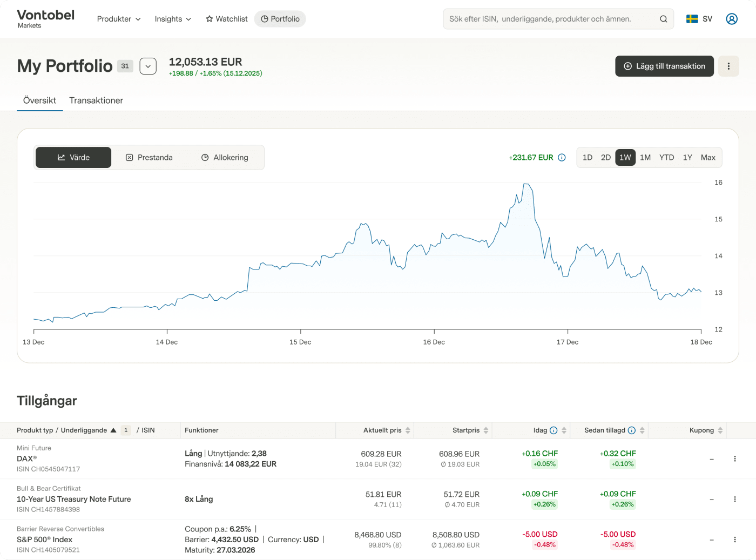756x560 pixels.
Task: Sort by Idag column arrows
Action: (564, 430)
